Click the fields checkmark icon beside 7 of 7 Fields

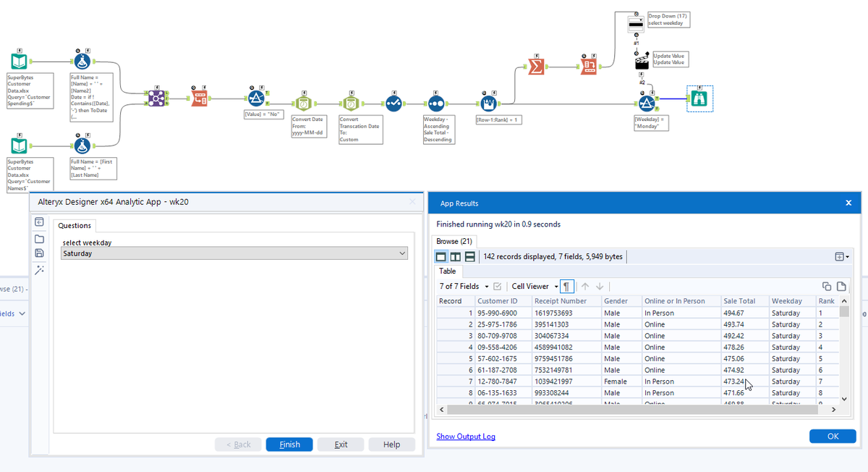click(498, 286)
